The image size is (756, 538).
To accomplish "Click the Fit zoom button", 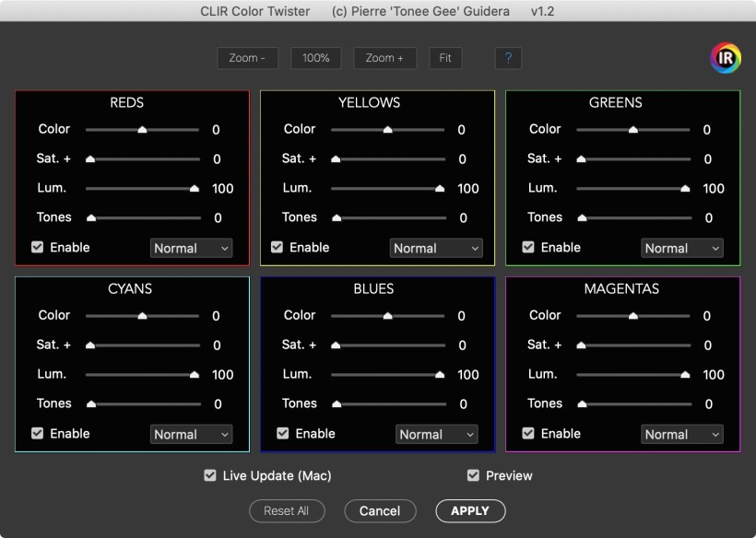I will (x=445, y=58).
